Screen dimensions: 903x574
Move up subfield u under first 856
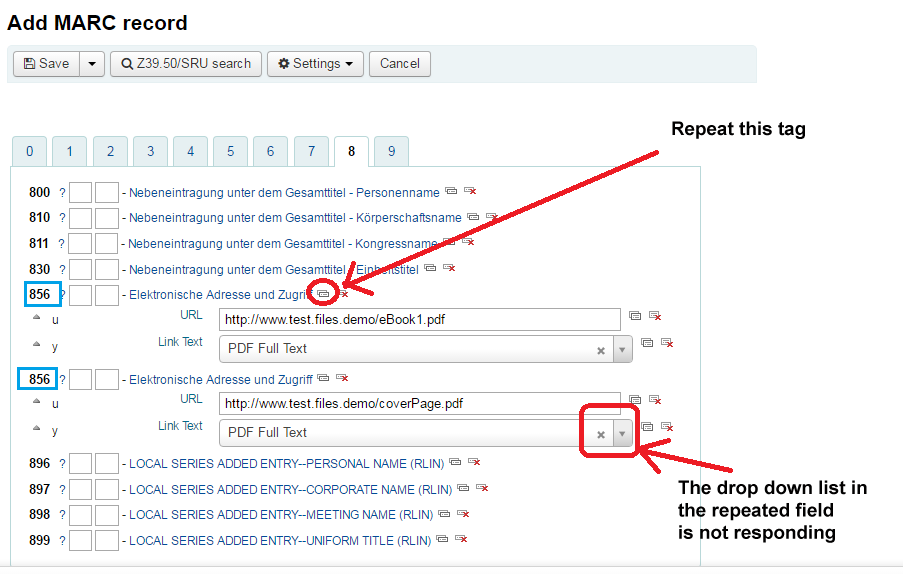click(37, 316)
